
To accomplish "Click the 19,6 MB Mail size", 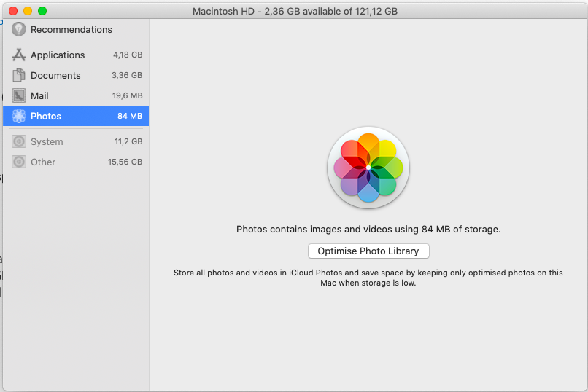I will click(x=128, y=96).
